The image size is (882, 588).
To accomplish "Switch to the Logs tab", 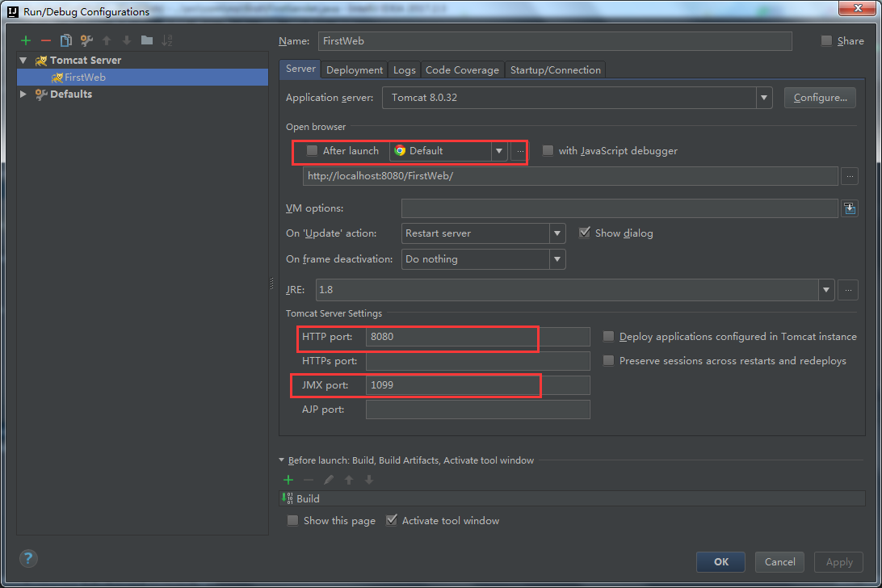I will (x=405, y=69).
